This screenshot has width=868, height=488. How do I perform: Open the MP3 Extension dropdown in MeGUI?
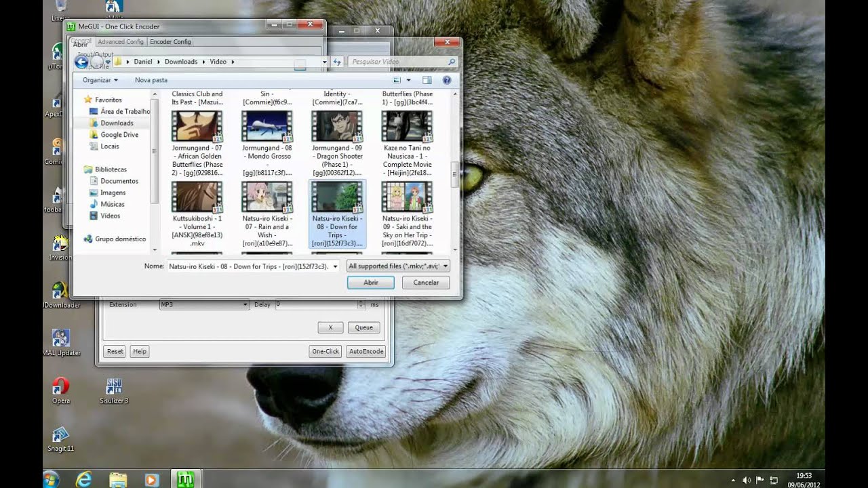tap(204, 305)
